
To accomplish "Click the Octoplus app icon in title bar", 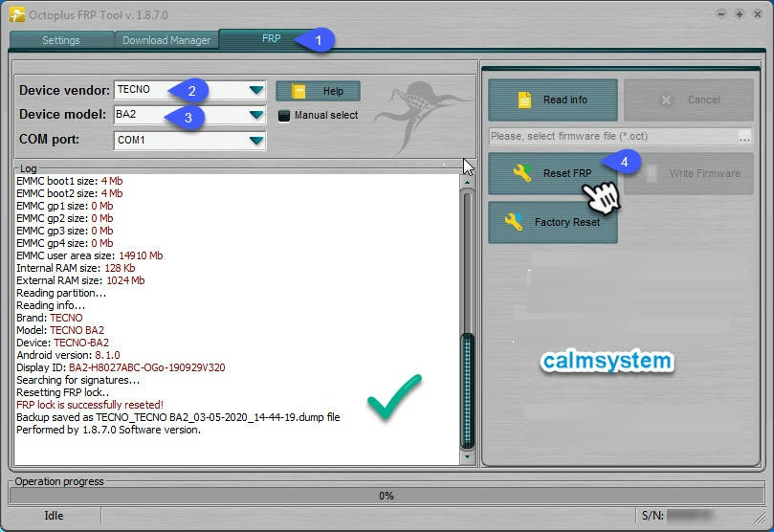I will pyautogui.click(x=16, y=13).
